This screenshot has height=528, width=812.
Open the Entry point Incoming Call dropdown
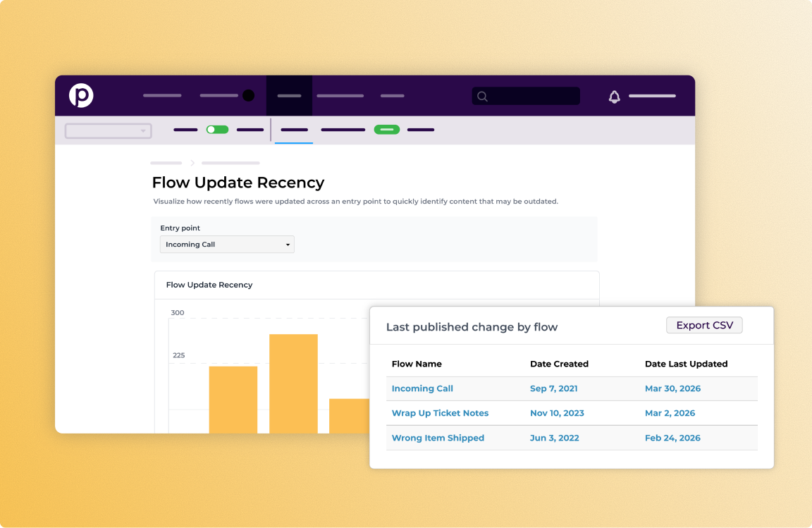tap(227, 244)
